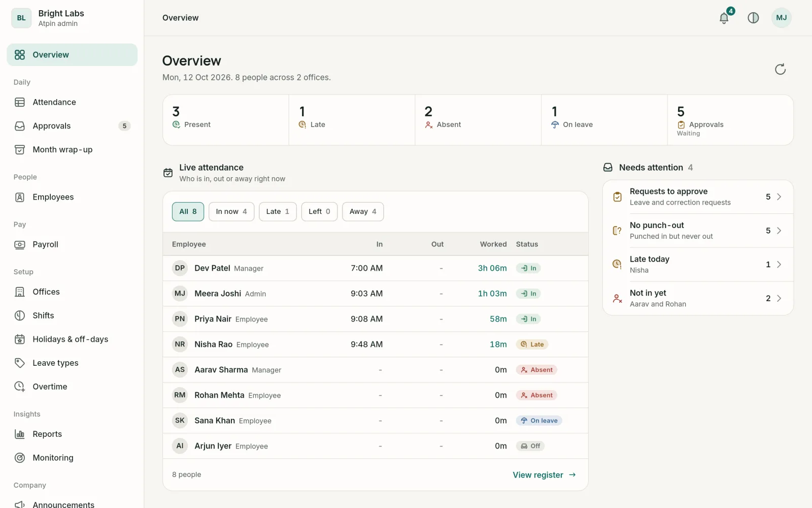The height and width of the screenshot is (508, 812).
Task: Click Sana Khan's On leave badge
Action: [x=539, y=421]
